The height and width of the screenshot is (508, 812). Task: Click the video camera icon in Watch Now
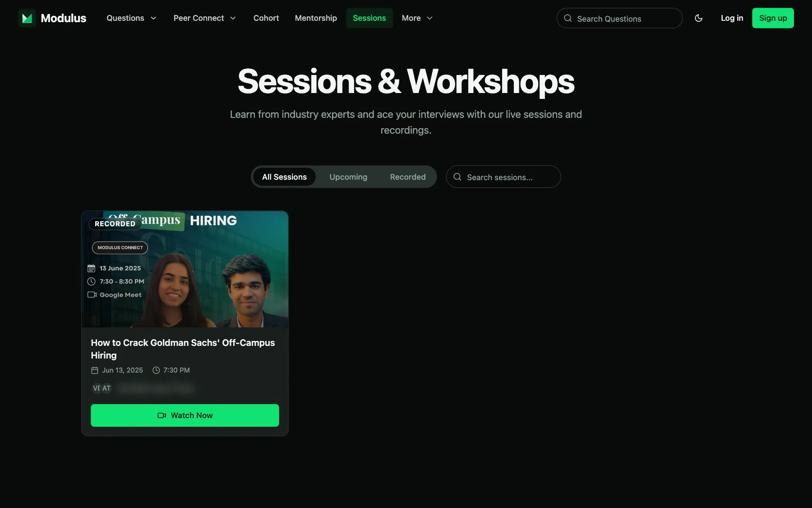coord(161,415)
